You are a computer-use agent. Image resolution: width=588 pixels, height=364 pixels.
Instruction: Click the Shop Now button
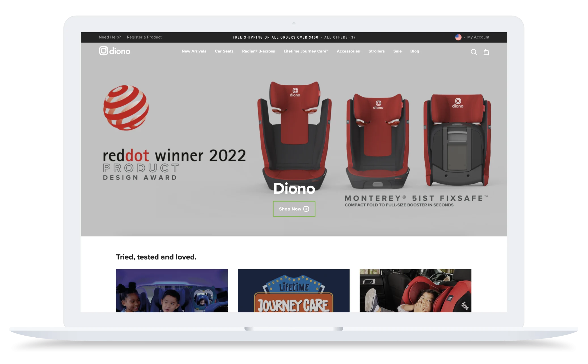294,209
